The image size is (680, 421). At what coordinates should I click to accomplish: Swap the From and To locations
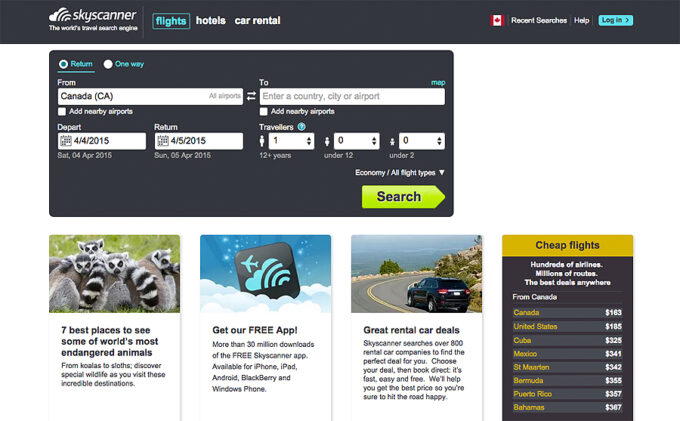(251, 96)
